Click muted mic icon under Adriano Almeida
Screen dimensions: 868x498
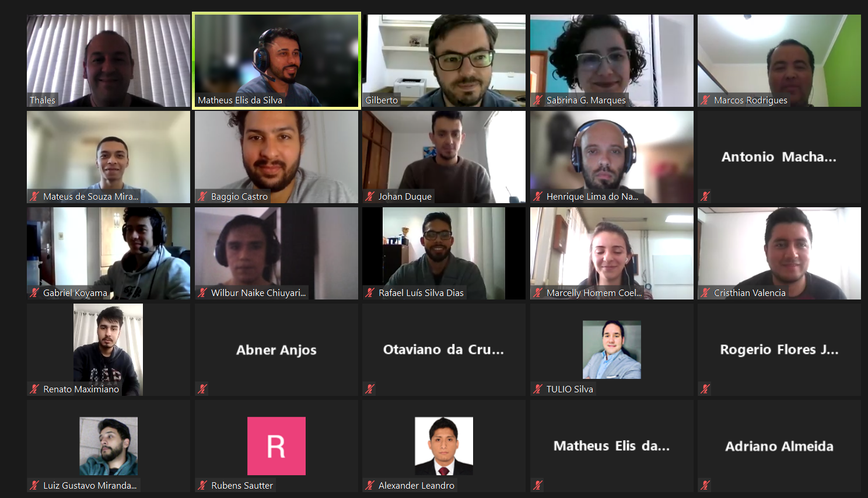point(705,485)
